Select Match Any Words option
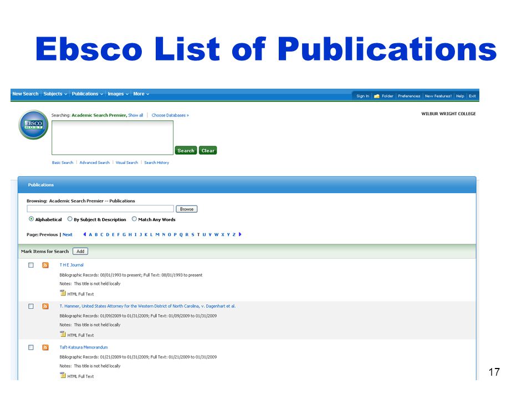Viewport: 532px width, 399px height. [x=134, y=219]
